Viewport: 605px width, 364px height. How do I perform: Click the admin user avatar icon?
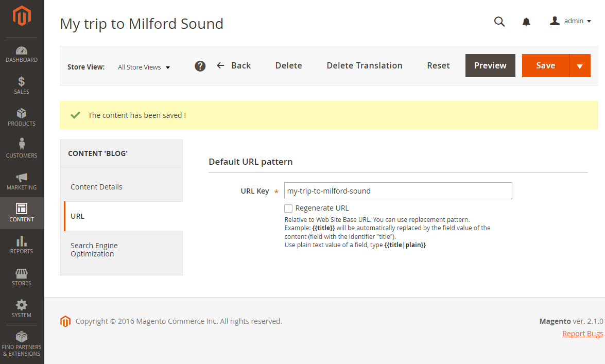point(555,21)
